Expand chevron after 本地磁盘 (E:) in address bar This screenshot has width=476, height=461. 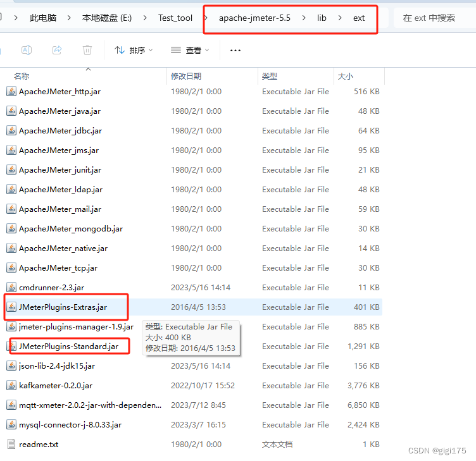[145, 18]
